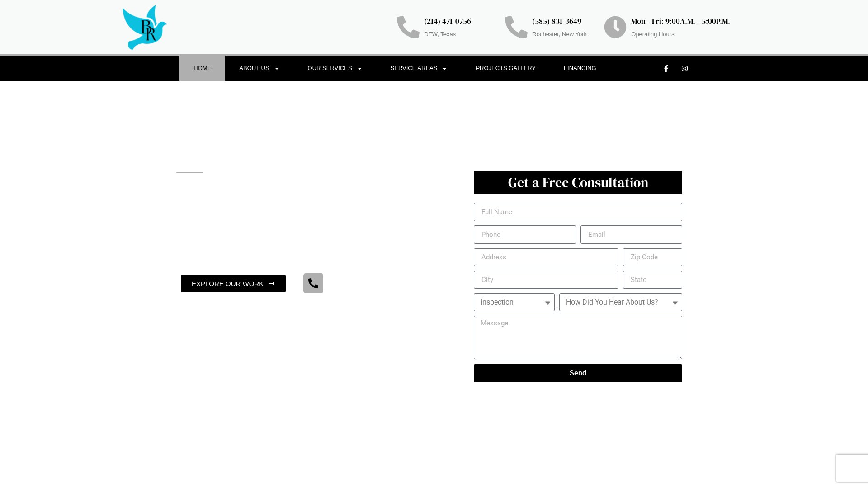
Task: Click the Phone input field
Action: pyautogui.click(x=525, y=235)
